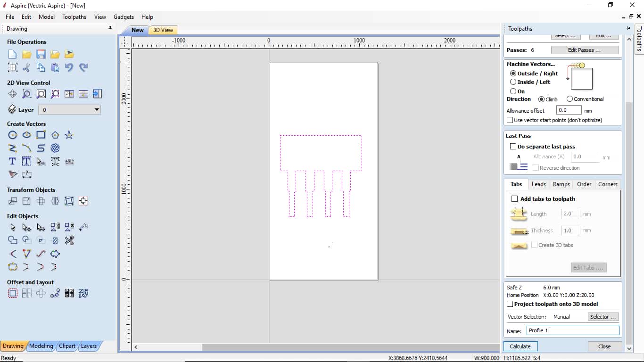Select the Draw Circle tool
Screen dimensions: 644x362
point(13,135)
